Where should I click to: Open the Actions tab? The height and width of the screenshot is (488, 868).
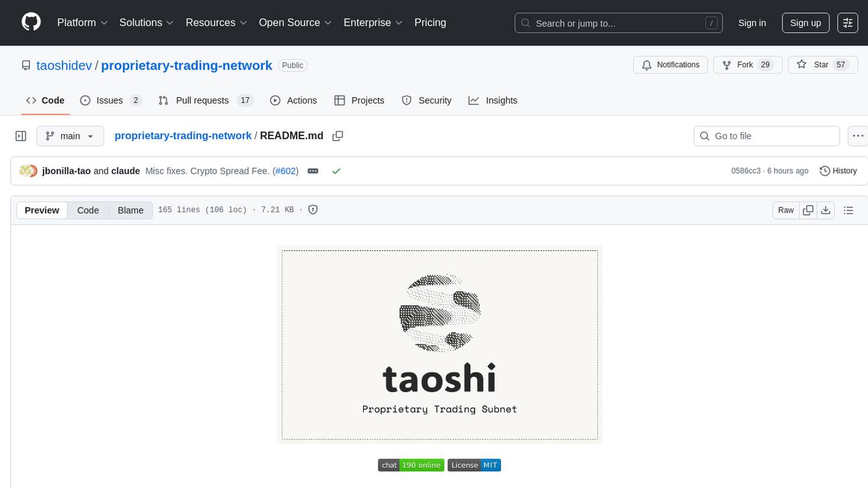click(294, 100)
